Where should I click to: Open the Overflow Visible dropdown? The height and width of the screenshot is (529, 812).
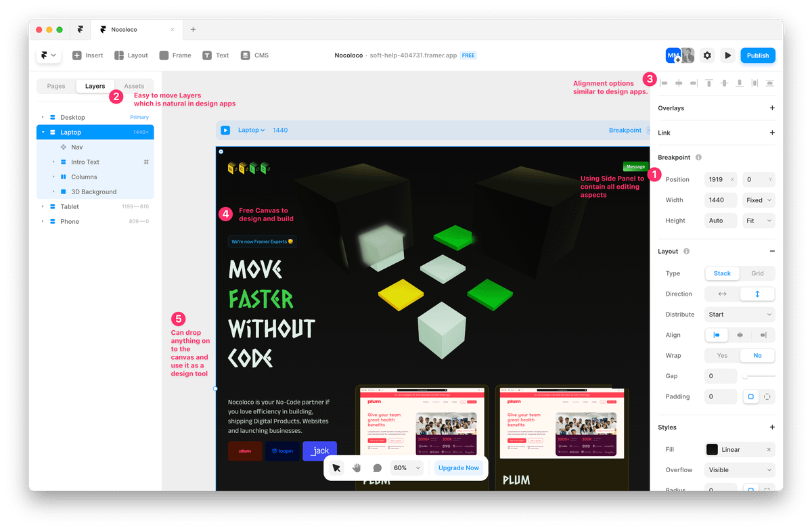(740, 470)
